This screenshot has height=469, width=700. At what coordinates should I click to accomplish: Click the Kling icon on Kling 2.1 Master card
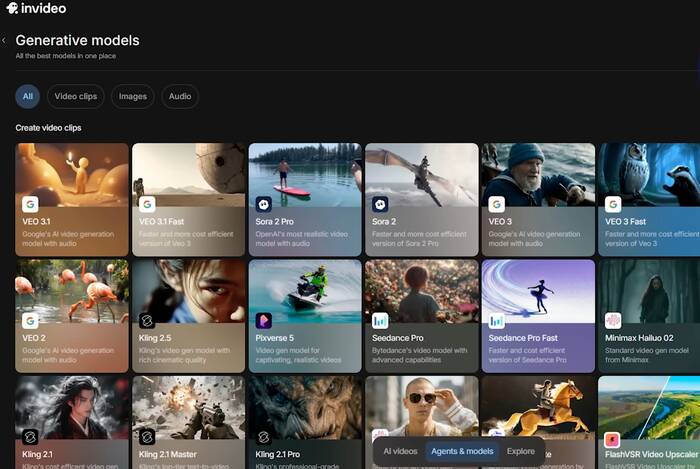pos(147,437)
